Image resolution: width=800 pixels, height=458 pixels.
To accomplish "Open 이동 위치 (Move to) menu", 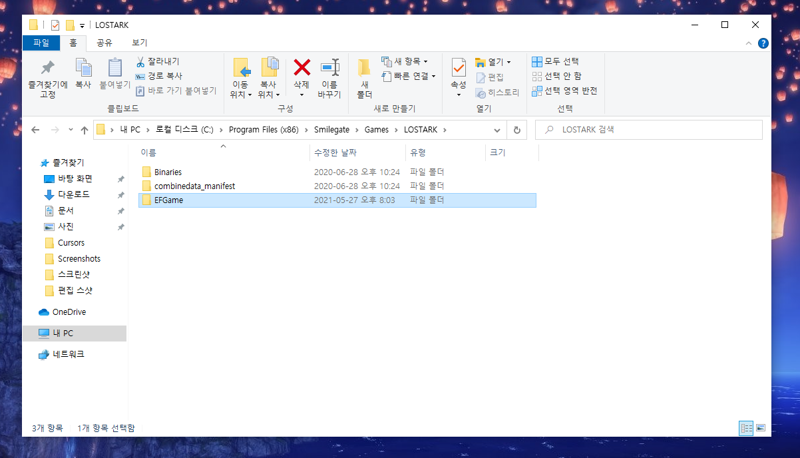I will [241, 78].
